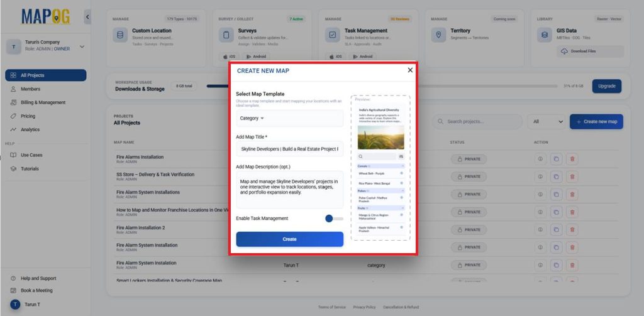
Task: Click the Download Files cloud icon
Action: [x=563, y=51]
